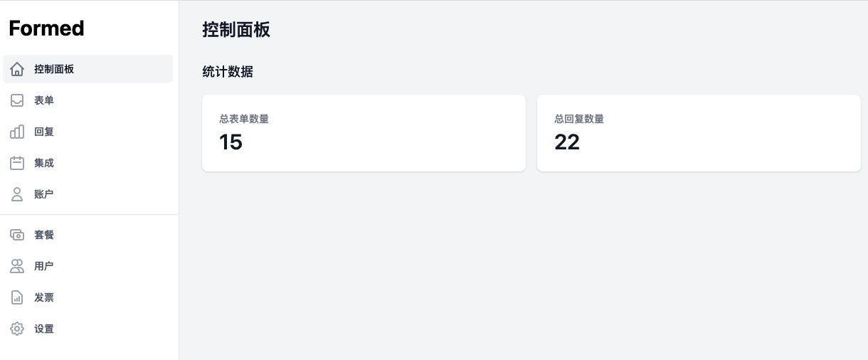Click the document icon beside 发票
This screenshot has height=360, width=868.
click(x=18, y=298)
